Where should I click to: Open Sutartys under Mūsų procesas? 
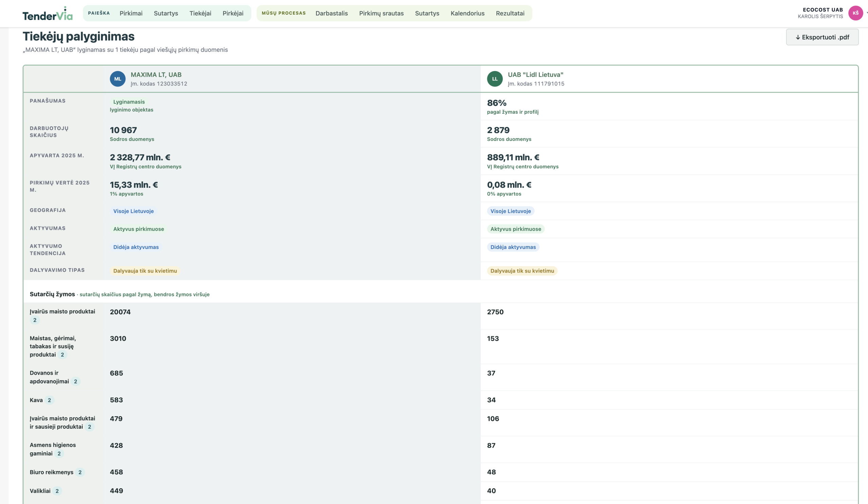point(427,13)
